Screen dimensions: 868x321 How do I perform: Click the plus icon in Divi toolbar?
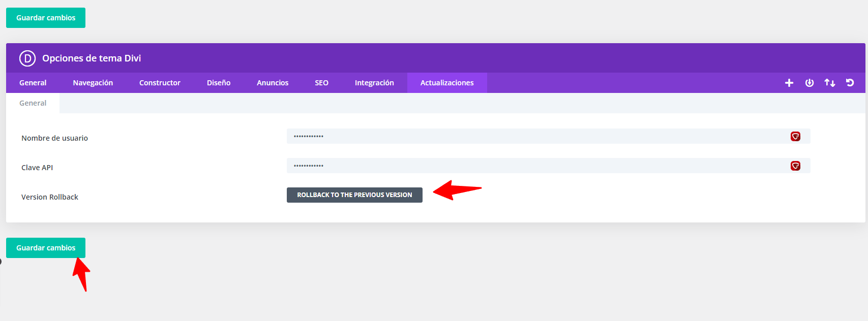point(789,83)
